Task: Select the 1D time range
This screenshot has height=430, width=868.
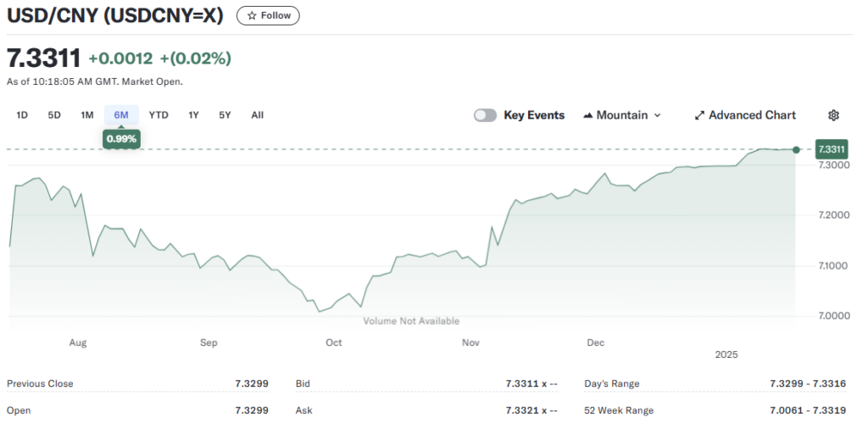Action: [22, 115]
